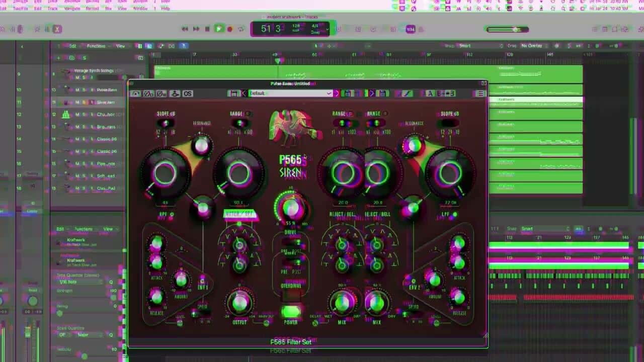This screenshot has width=644, height=362.
Task: Toggle the Cycle button in transport
Action: [241, 29]
